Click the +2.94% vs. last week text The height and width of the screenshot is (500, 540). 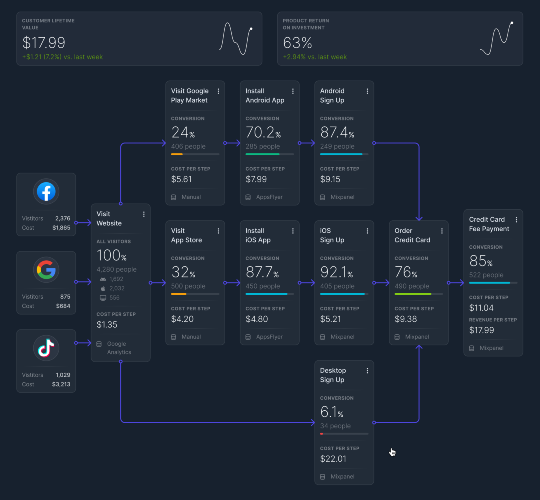[x=315, y=57]
